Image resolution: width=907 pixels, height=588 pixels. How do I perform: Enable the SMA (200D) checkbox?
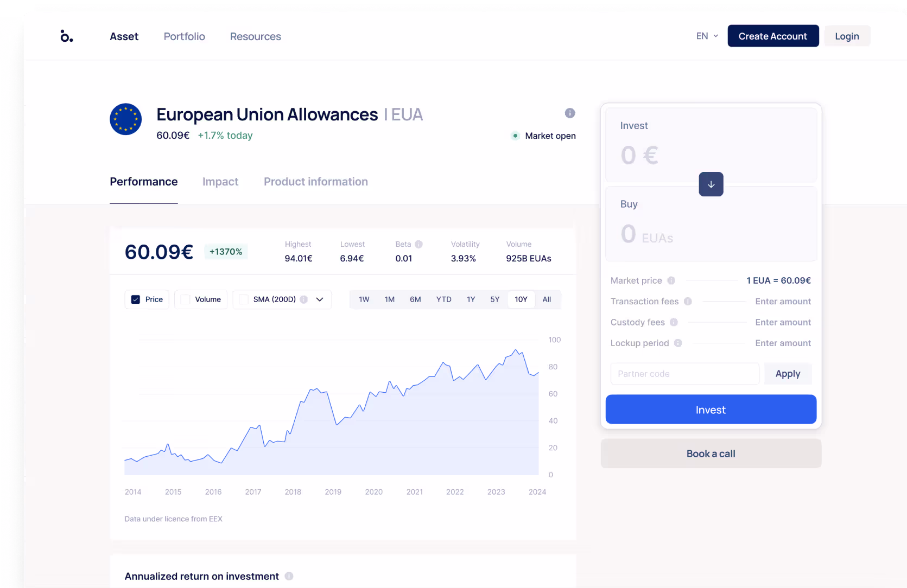click(244, 299)
